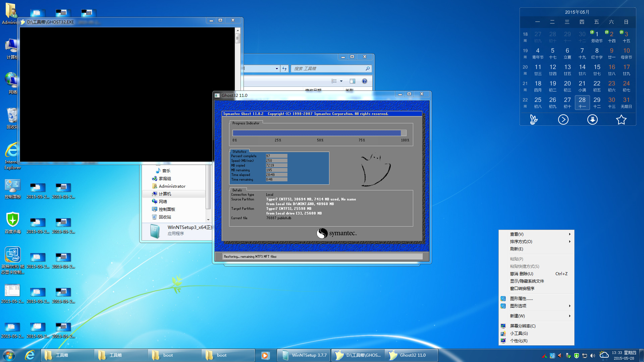The width and height of the screenshot is (644, 362).
Task: Open 图形属性...... from the context menu
Action: (x=537, y=299)
